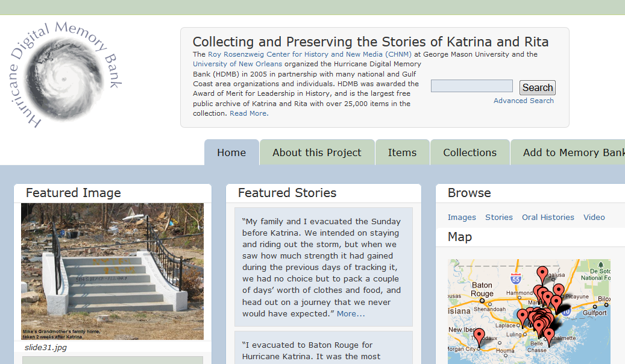This screenshot has width=625, height=364.
Task: Open the featured staircase image
Action: 113,272
